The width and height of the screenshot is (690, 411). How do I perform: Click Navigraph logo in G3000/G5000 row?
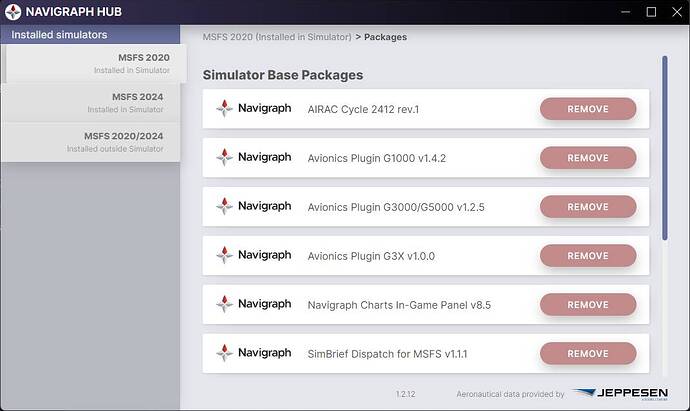[x=254, y=206]
